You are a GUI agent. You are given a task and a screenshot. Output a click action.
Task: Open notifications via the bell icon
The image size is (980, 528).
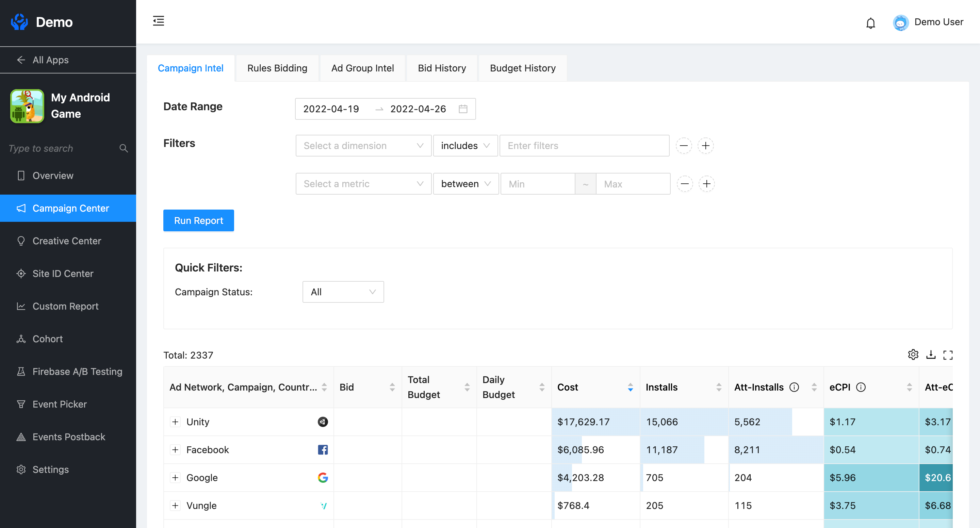point(871,23)
